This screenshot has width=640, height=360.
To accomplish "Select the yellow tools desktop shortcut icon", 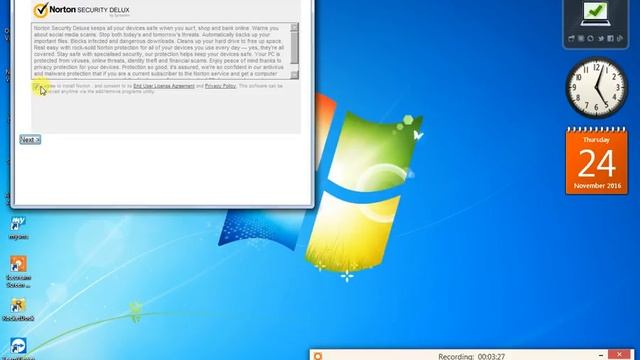I will 18,305.
